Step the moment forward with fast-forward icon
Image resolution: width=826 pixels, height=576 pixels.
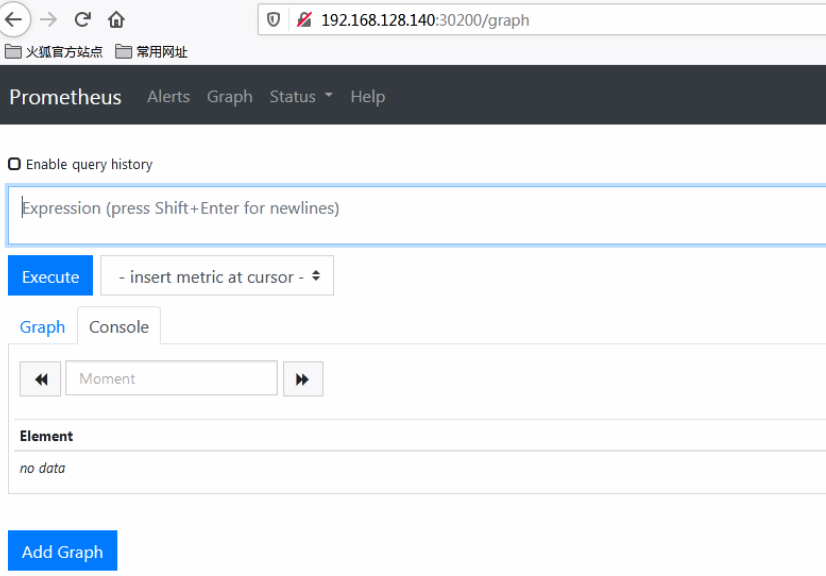click(x=303, y=379)
